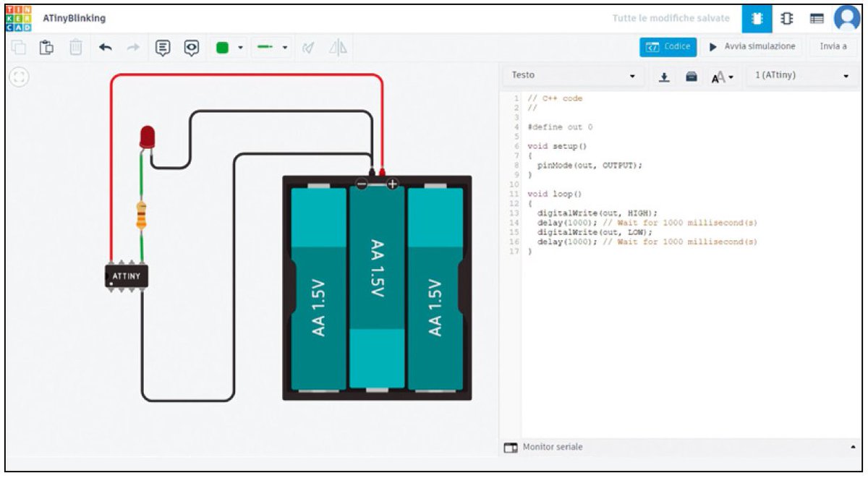The image size is (868, 478).
Task: Select the resistor component
Action: (142, 215)
